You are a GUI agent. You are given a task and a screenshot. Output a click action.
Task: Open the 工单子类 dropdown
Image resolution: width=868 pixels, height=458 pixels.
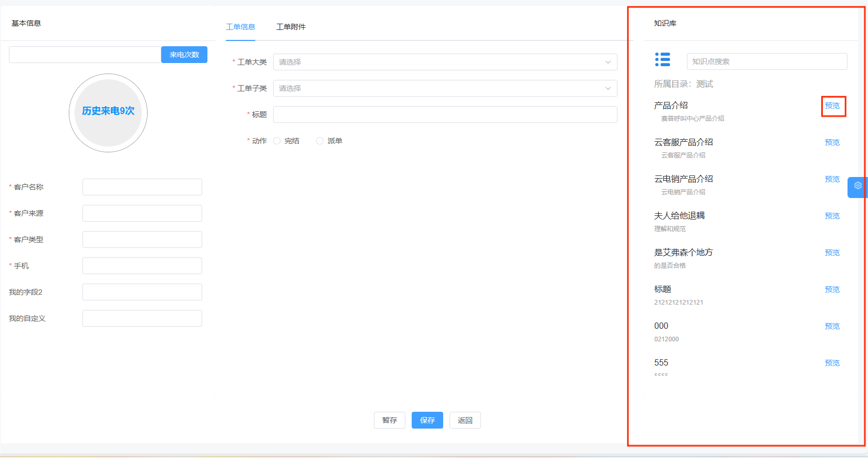click(445, 88)
